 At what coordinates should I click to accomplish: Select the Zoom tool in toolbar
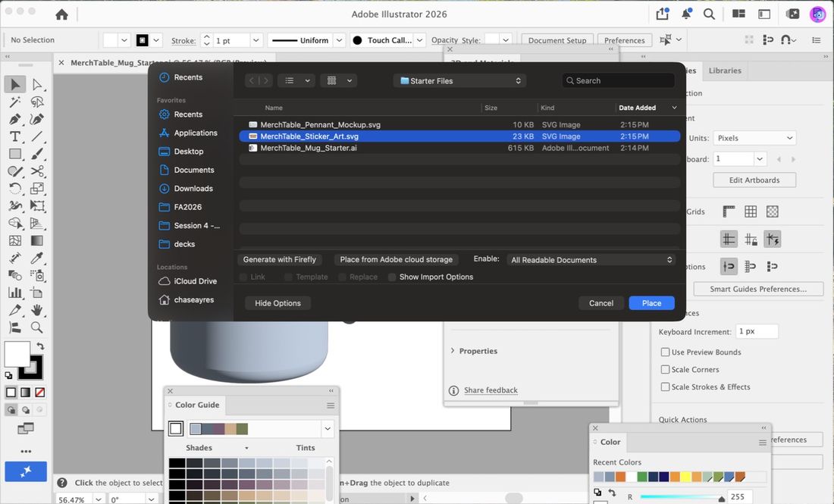[x=36, y=327]
